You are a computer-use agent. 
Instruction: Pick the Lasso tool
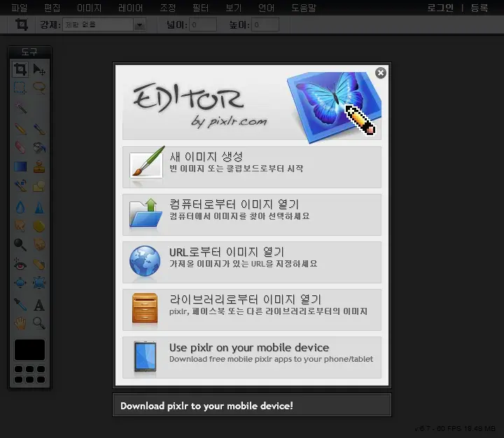point(39,88)
